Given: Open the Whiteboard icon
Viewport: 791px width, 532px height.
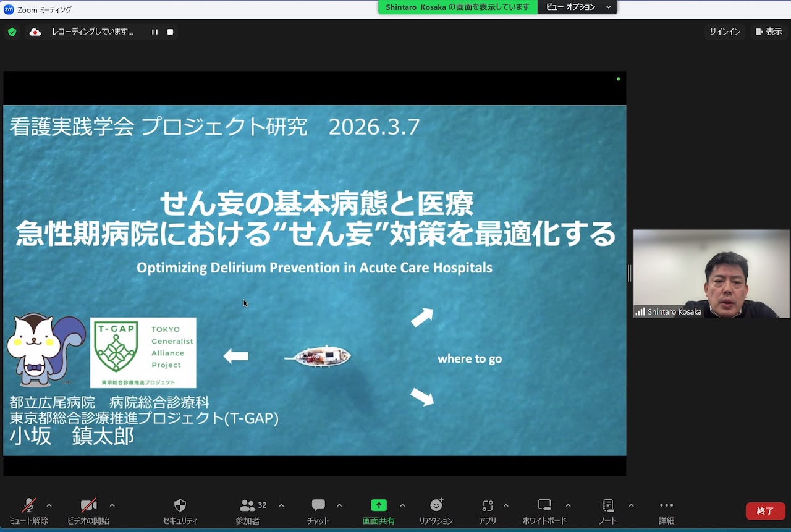Looking at the screenshot, I should click(544, 505).
